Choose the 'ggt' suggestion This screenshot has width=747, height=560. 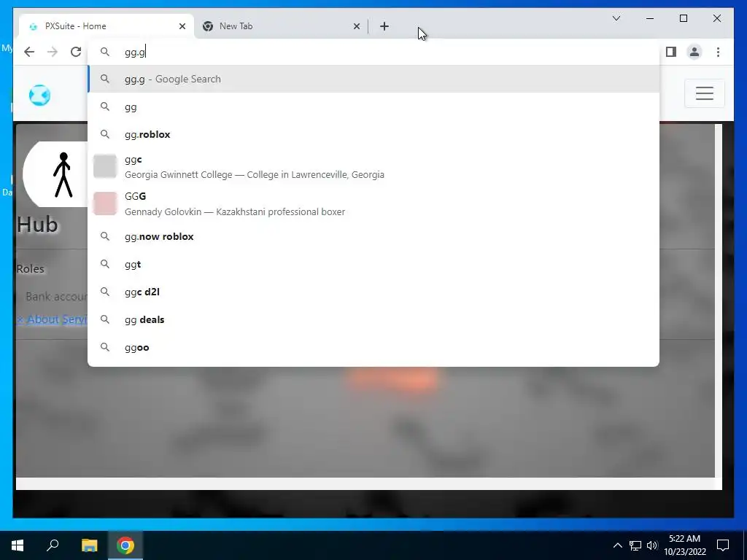(x=373, y=264)
